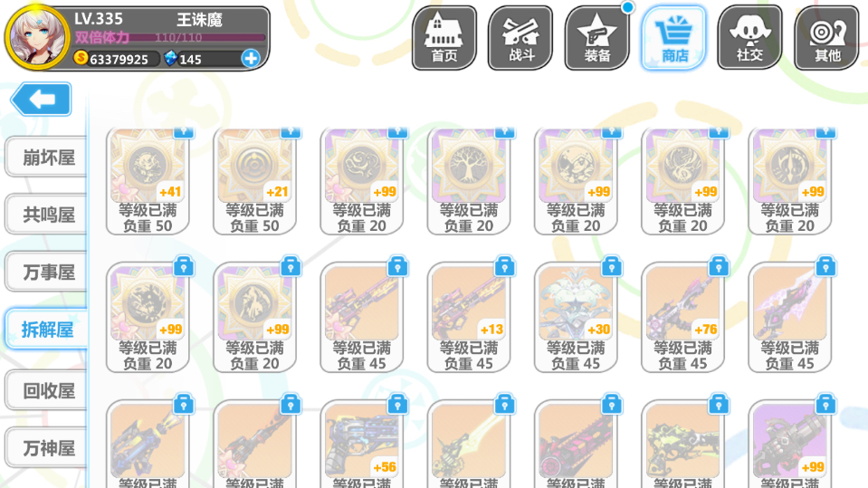The width and height of the screenshot is (868, 488).
Task: Switch to the 共鸣屋 tab
Action: click(47, 215)
